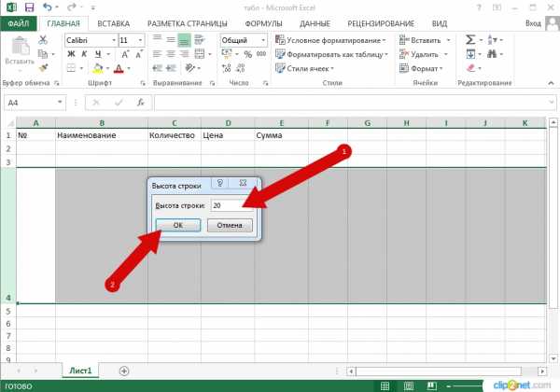Open the Calibri font name dropdown
Viewport: 560px width, 392px height.
click(x=114, y=40)
